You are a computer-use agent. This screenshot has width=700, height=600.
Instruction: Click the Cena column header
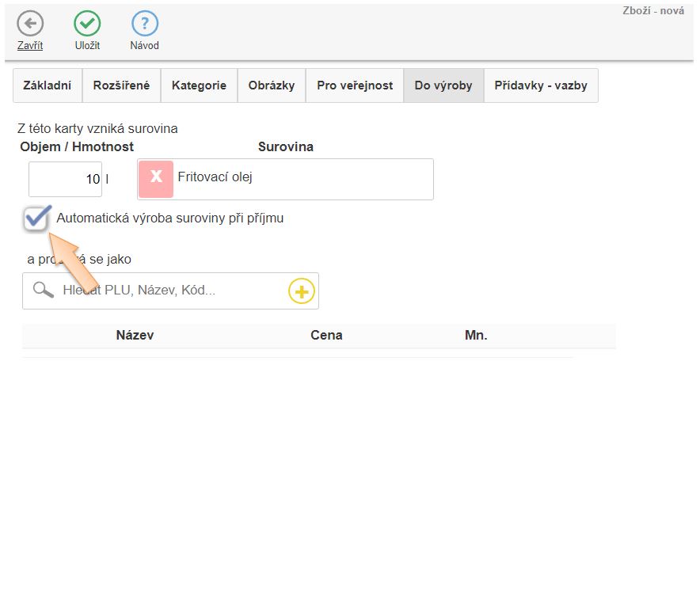pos(326,335)
